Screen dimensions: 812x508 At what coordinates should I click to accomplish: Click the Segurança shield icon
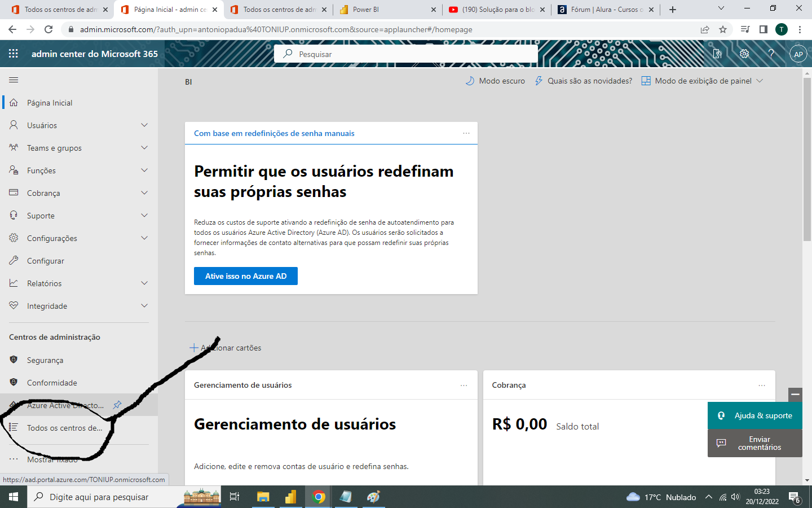14,360
